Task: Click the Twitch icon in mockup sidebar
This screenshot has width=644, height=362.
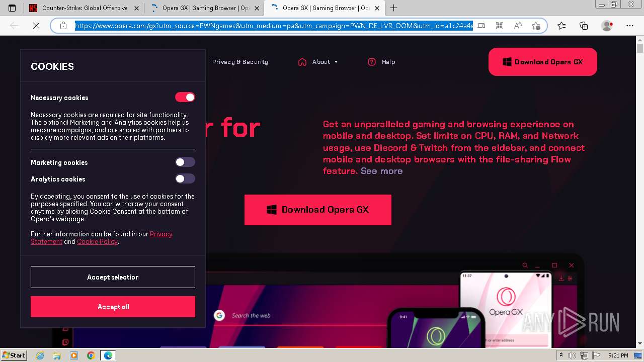Action: [x=65, y=342]
